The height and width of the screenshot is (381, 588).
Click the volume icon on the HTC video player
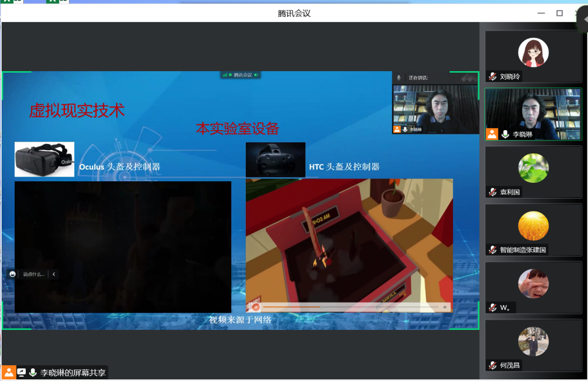click(x=445, y=307)
